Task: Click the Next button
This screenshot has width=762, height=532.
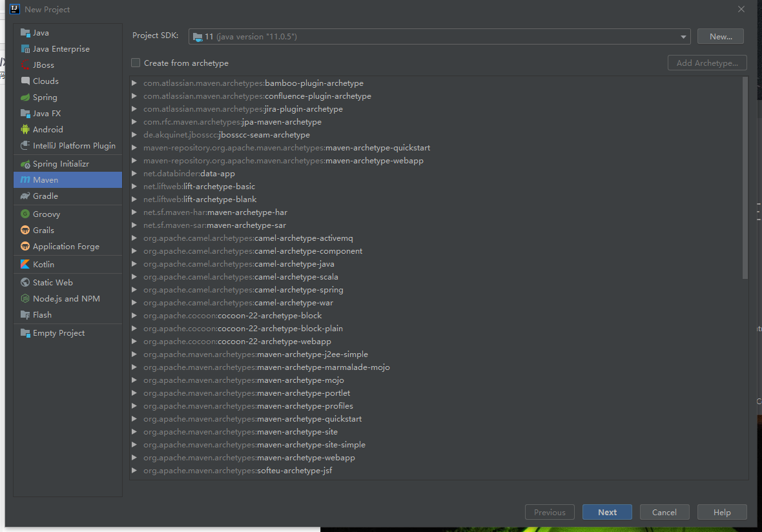Action: (607, 512)
